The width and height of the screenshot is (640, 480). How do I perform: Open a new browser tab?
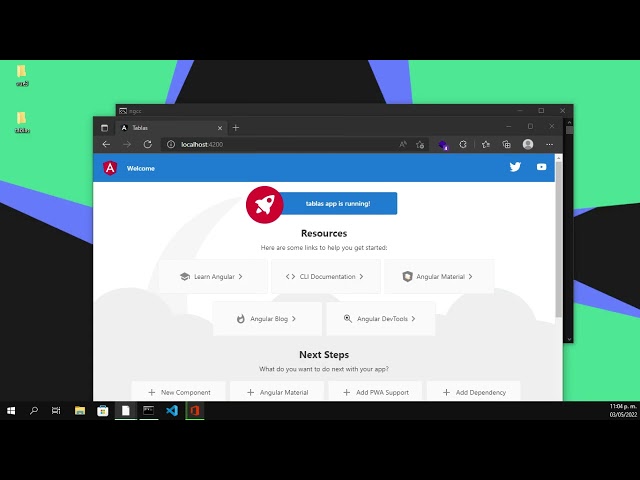point(236,128)
